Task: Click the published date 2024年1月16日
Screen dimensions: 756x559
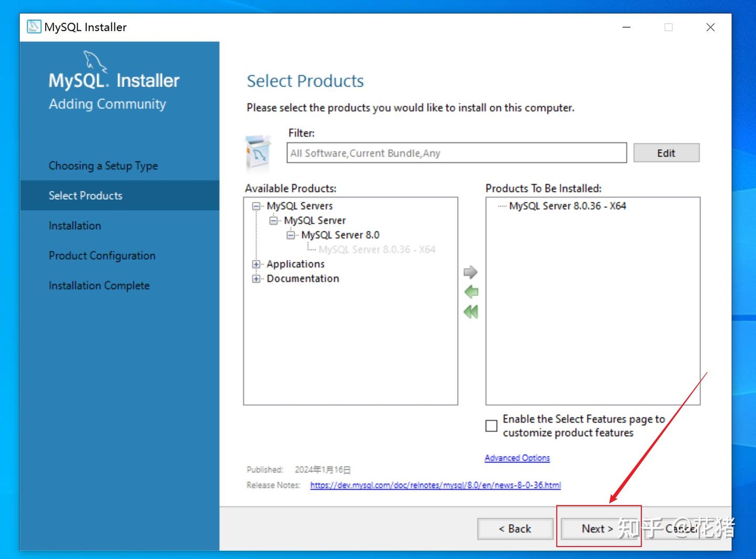Action: point(322,470)
